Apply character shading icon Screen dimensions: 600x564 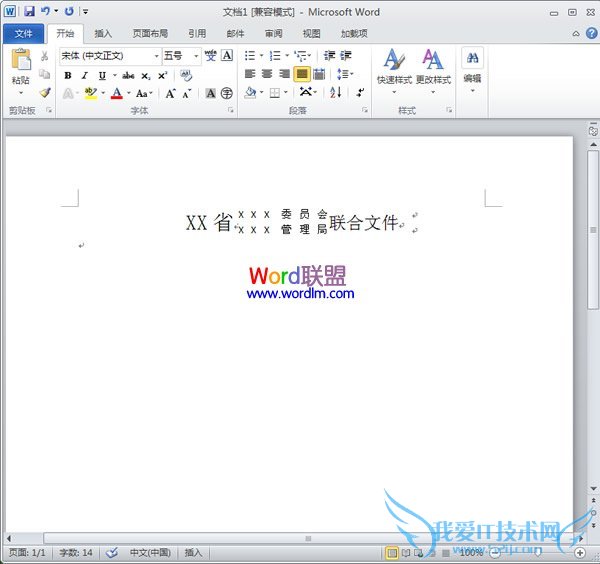click(x=210, y=93)
